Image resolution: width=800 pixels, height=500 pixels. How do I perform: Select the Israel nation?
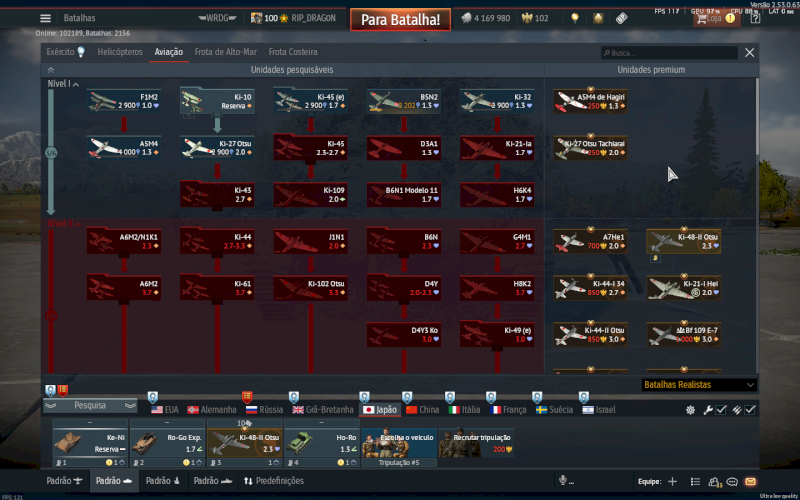pos(599,410)
